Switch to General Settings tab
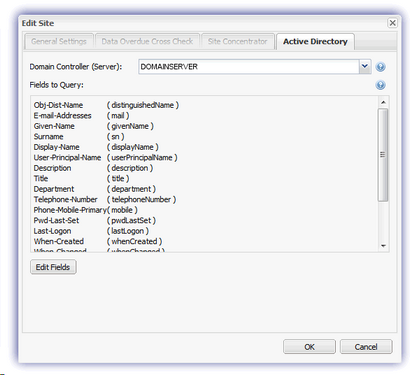 (59, 41)
